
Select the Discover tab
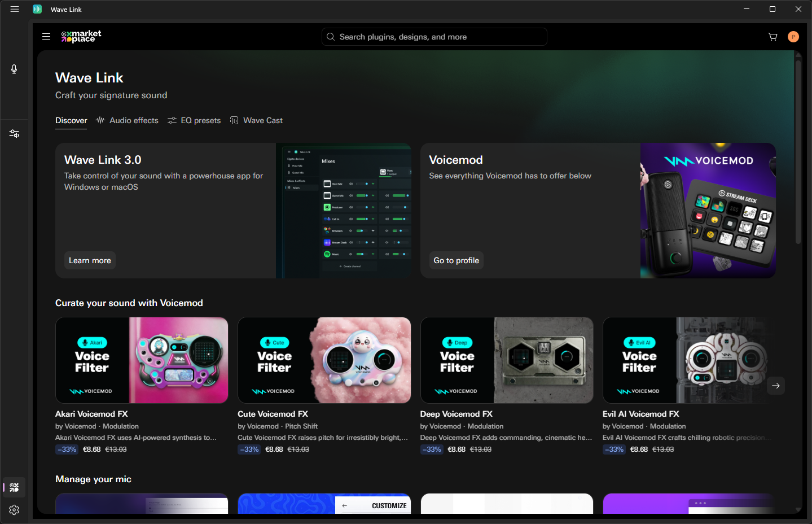(x=71, y=120)
